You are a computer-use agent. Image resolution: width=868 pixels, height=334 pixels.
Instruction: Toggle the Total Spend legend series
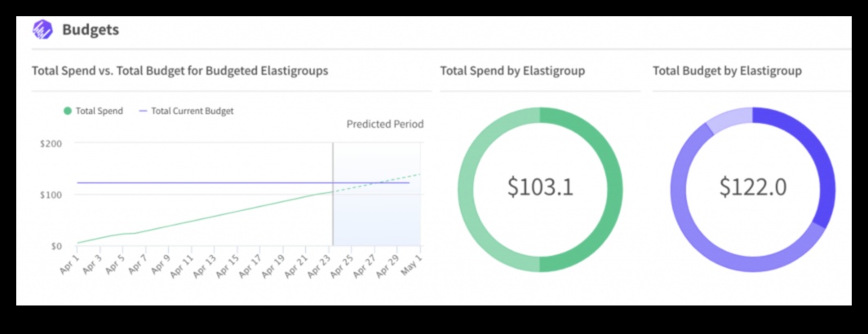click(x=98, y=111)
